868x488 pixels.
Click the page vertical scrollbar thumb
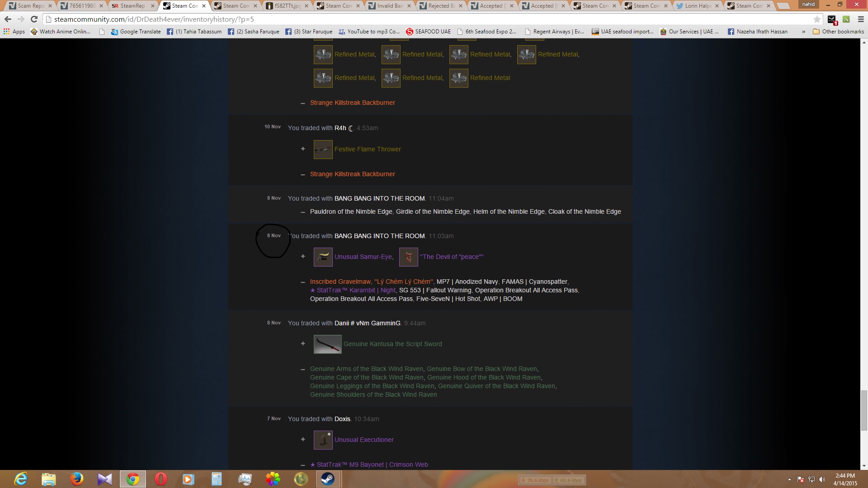[864, 410]
